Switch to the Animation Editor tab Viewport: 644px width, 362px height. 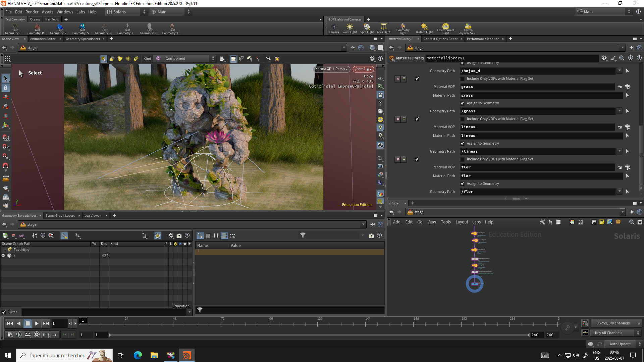tap(43, 39)
